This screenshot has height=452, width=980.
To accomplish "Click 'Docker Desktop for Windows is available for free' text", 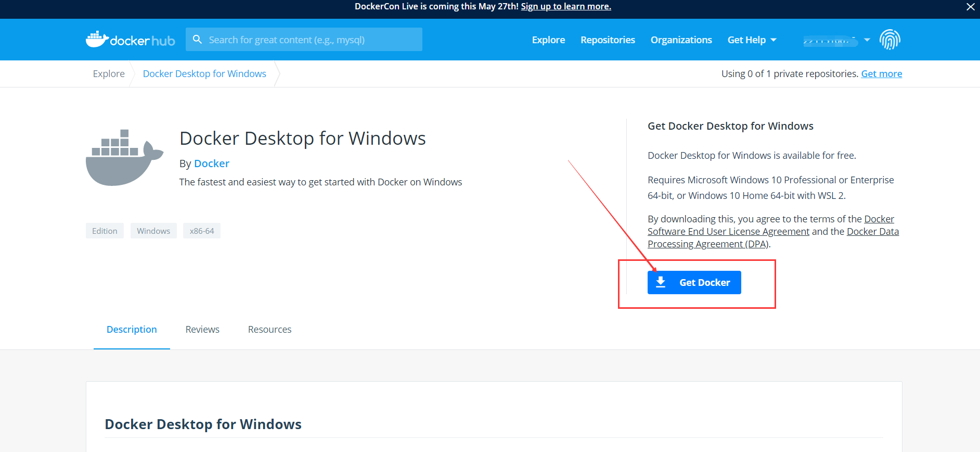I will point(752,156).
